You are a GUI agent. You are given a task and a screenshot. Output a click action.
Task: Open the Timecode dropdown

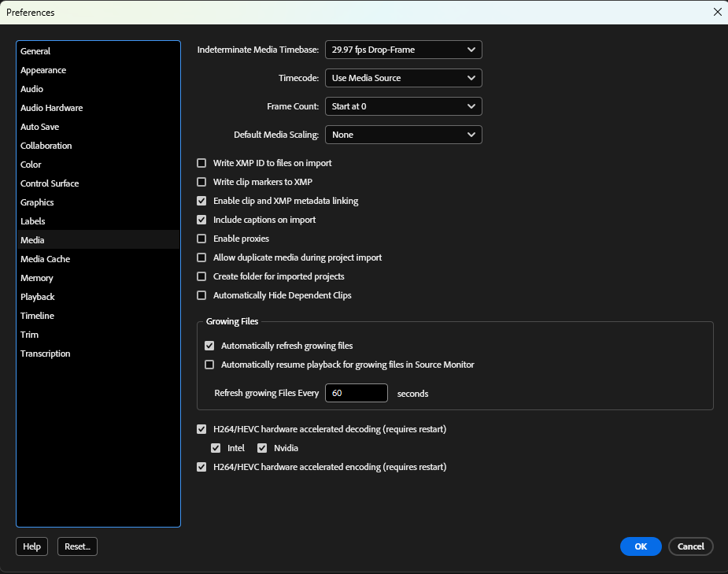click(x=403, y=78)
